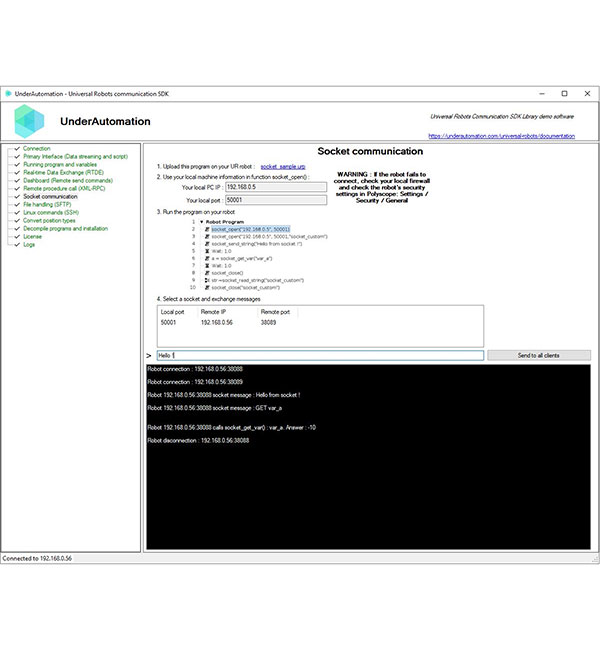Open the License page

coord(32,237)
